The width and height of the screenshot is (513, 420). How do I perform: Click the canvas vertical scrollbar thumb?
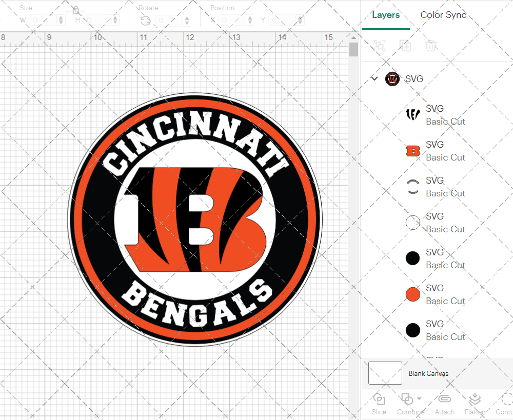pos(353,50)
